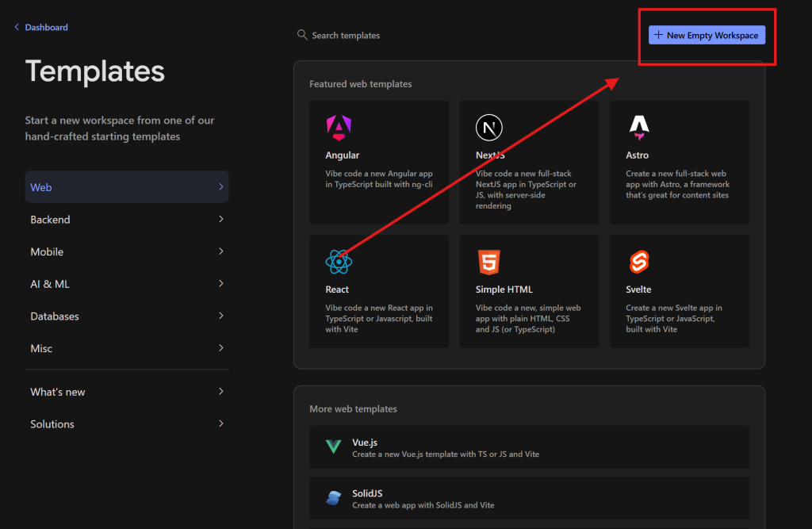Click Astro description about content sites

(x=677, y=184)
